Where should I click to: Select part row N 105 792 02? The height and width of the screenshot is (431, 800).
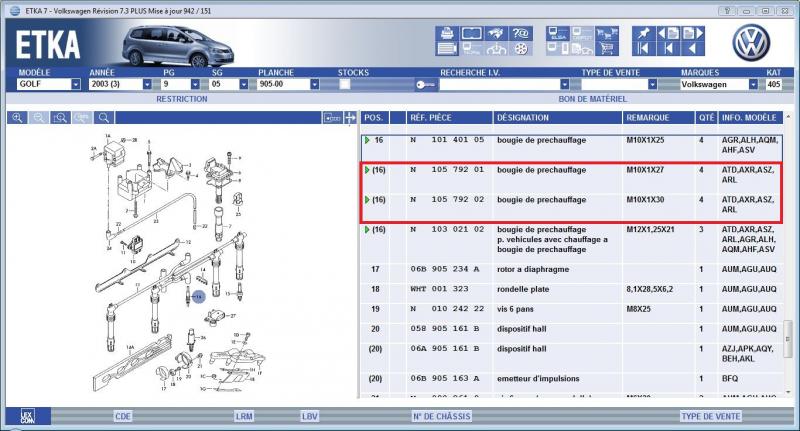571,205
